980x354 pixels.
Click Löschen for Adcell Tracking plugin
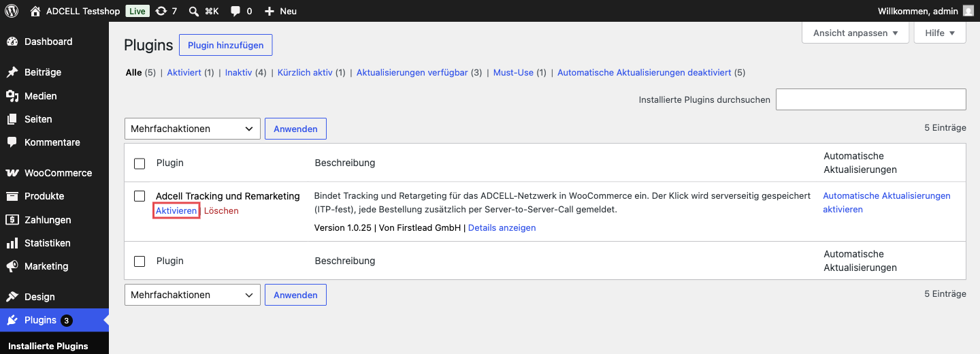221,211
